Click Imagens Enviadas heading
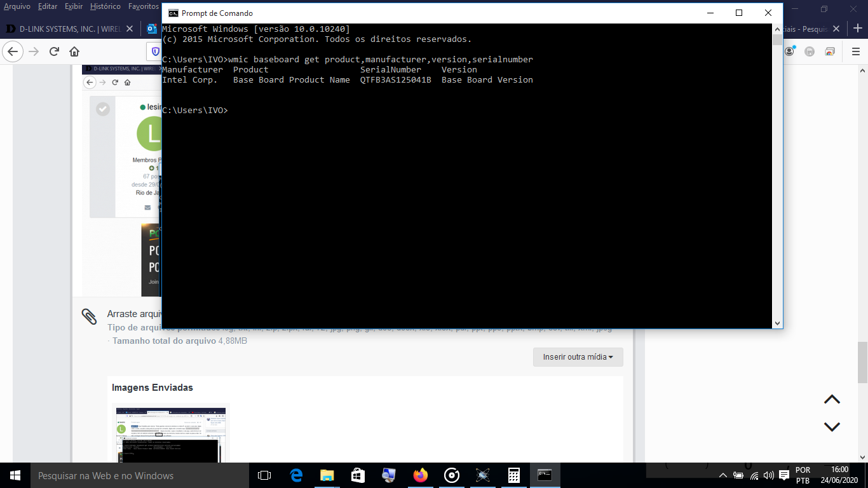 click(153, 388)
